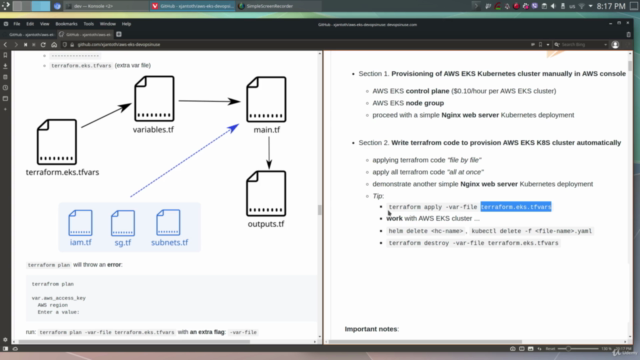Click the rewind history button
The height and width of the screenshot is (360, 640).
click(25, 44)
